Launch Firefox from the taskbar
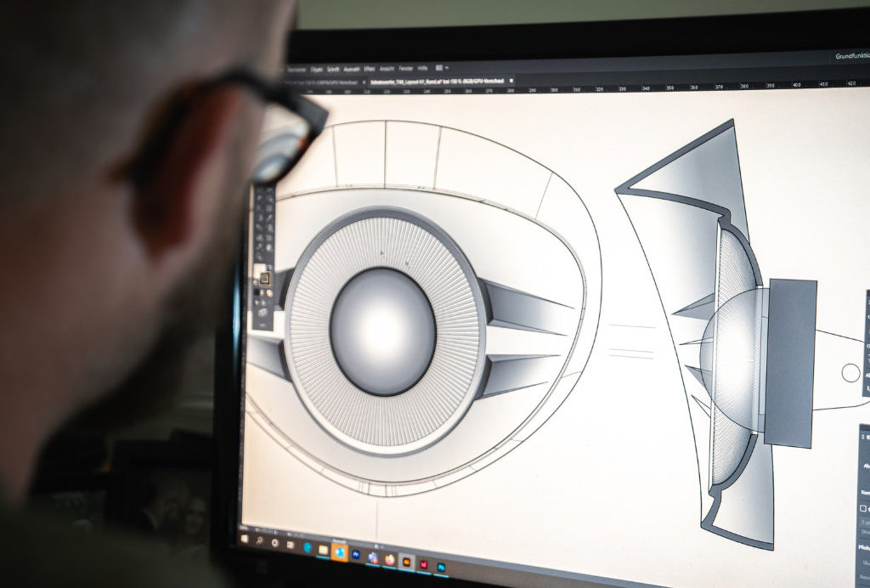The image size is (870, 588). pyautogui.click(x=389, y=558)
